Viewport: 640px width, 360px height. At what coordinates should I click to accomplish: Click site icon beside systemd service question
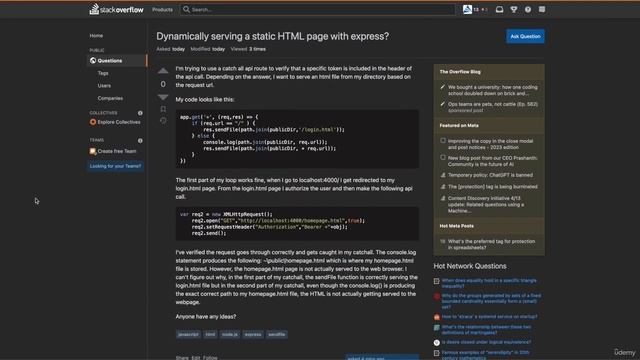pos(437,317)
